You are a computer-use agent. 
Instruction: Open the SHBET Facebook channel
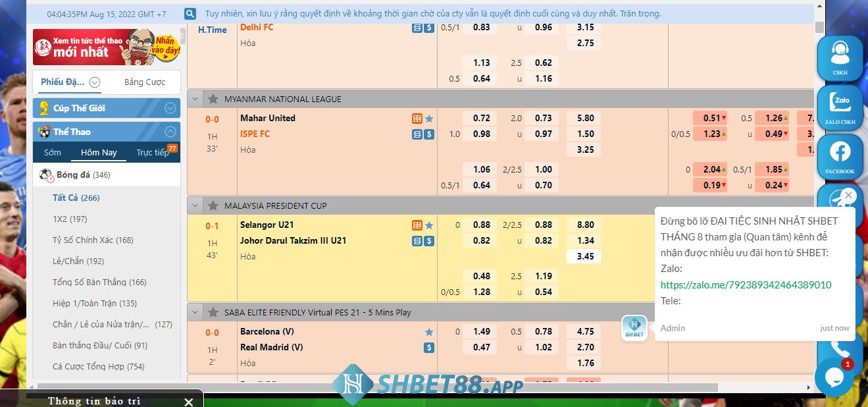[x=839, y=157]
